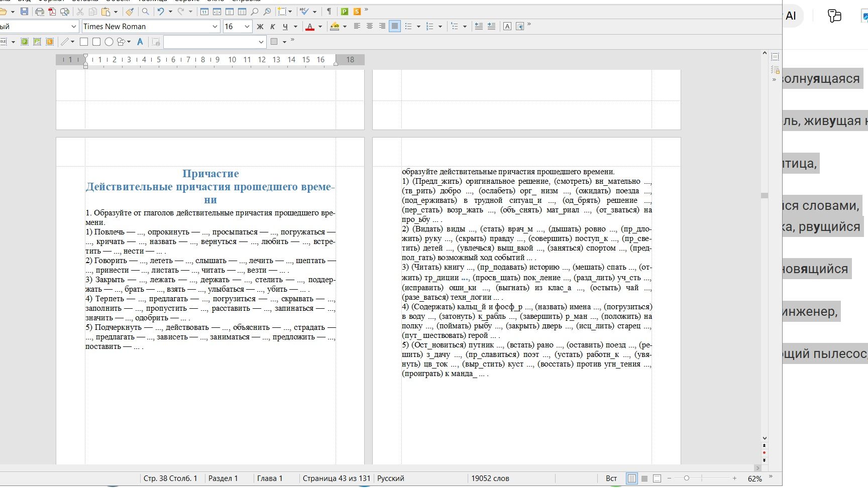Click the heading 'Причастие' in the document
The height and width of the screenshot is (488, 868).
(210, 174)
